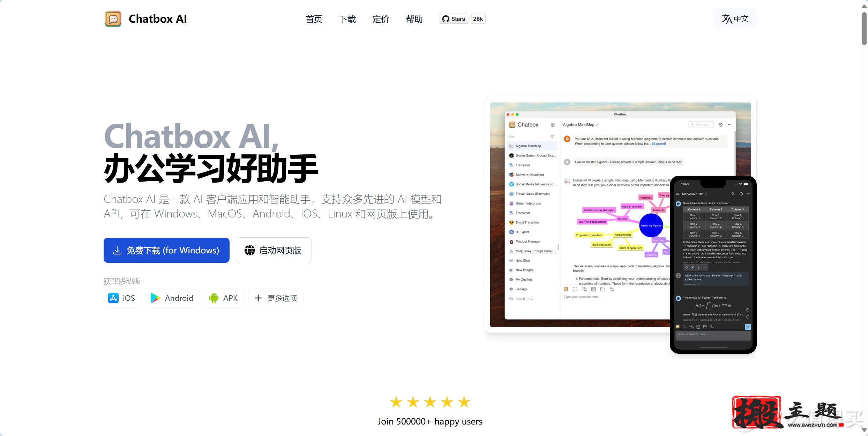The image size is (868, 436).
Task: Launch the web version via 启动网页版
Action: (274, 250)
